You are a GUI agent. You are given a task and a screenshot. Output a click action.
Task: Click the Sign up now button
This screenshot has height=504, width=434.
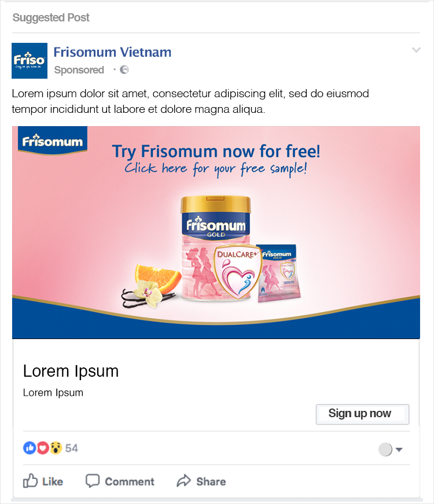(x=362, y=414)
